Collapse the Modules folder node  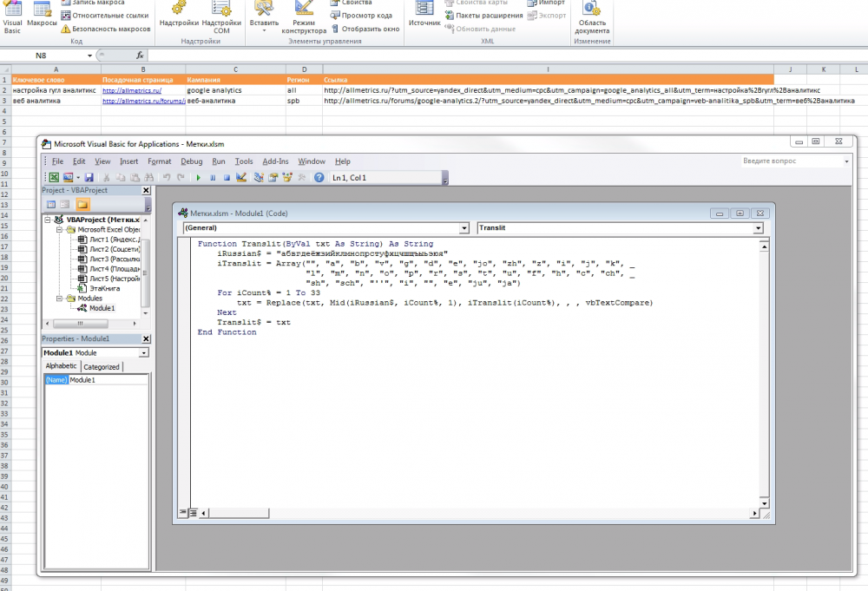tap(59, 299)
